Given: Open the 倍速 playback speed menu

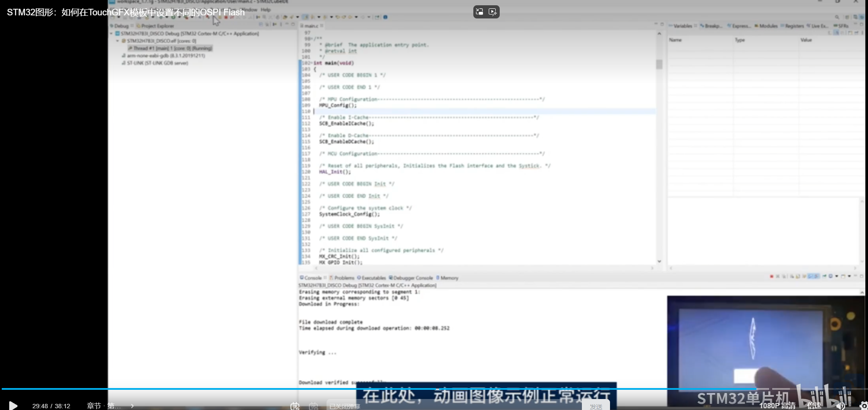Looking at the screenshot, I should 814,406.
